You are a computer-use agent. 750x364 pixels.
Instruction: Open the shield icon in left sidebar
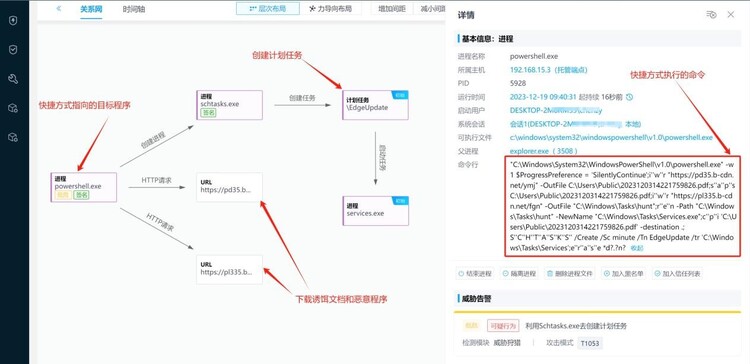tap(13, 21)
